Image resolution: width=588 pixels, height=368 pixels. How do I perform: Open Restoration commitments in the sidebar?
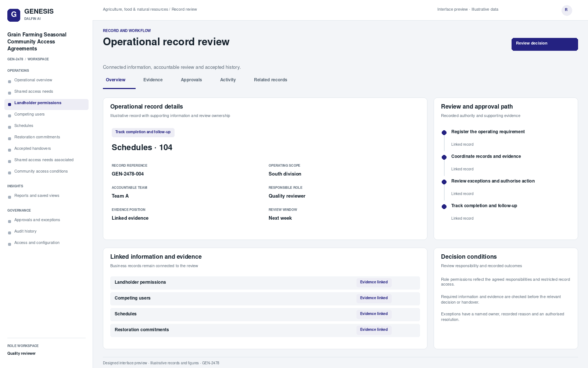(x=46, y=137)
